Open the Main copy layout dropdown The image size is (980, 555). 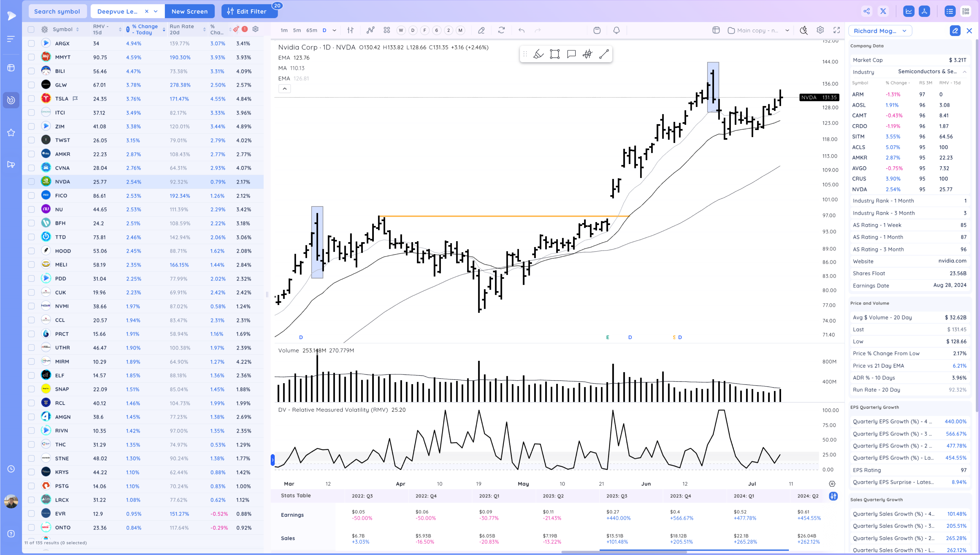point(787,30)
